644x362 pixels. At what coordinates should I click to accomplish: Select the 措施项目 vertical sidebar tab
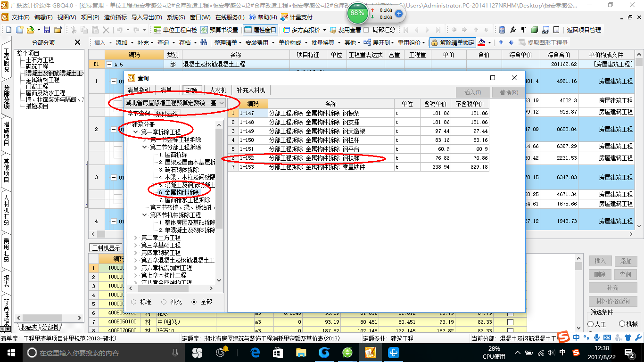tap(7, 133)
